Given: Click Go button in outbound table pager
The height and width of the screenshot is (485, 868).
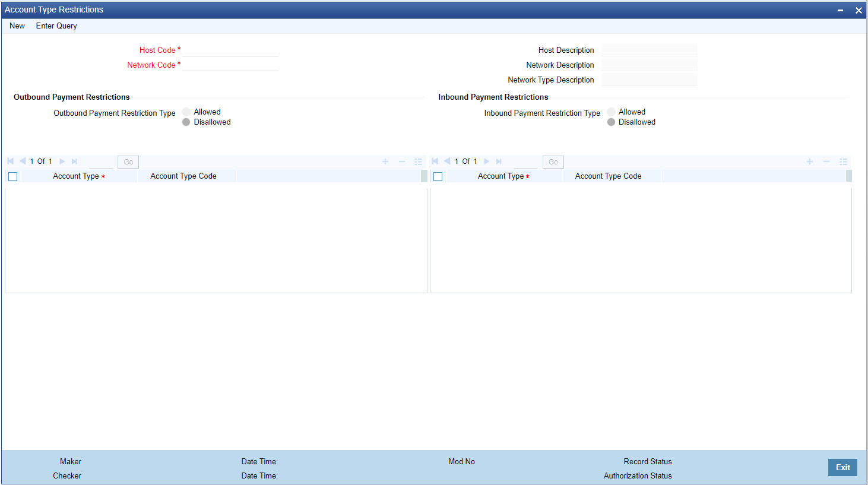Looking at the screenshot, I should [128, 162].
